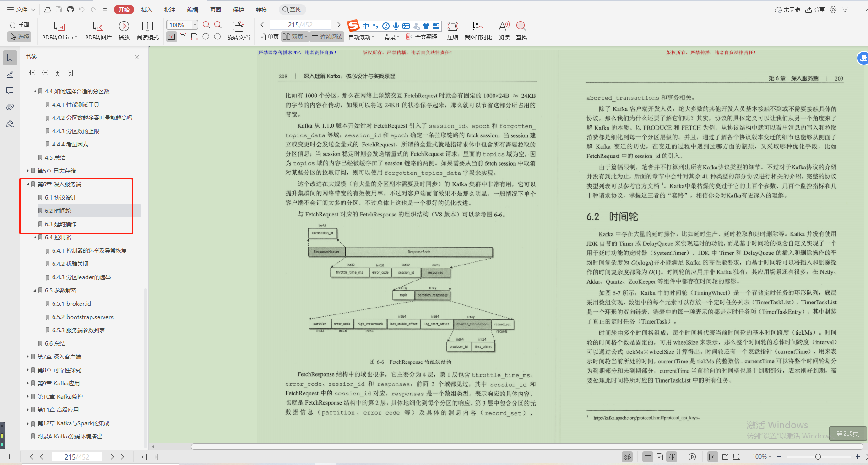Click the 未同步 sync status button
The height and width of the screenshot is (465, 868).
click(x=787, y=10)
